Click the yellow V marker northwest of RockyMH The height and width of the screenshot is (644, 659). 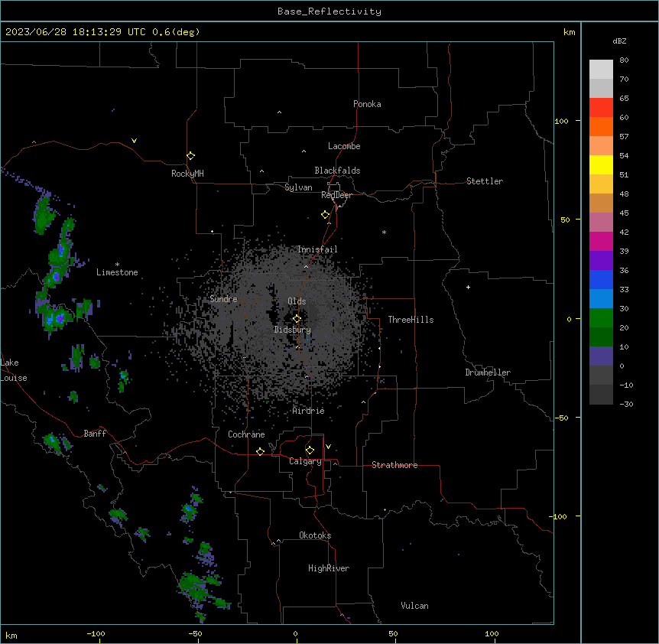[134, 141]
